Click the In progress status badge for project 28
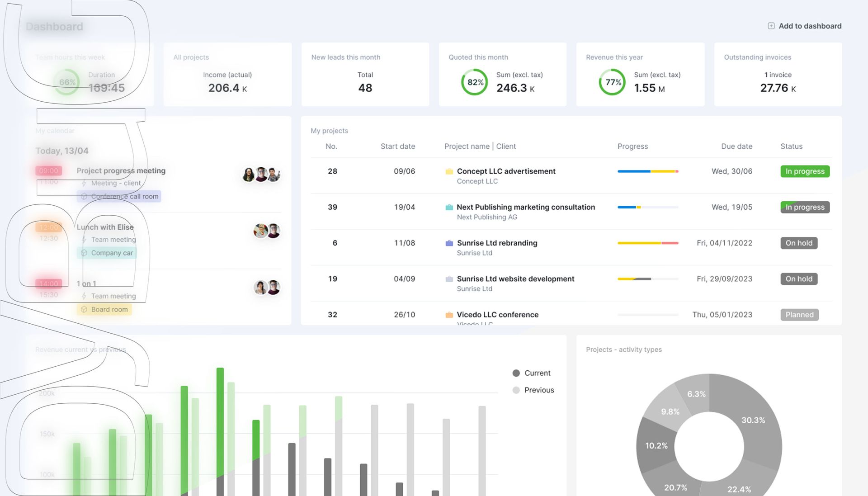 (805, 171)
